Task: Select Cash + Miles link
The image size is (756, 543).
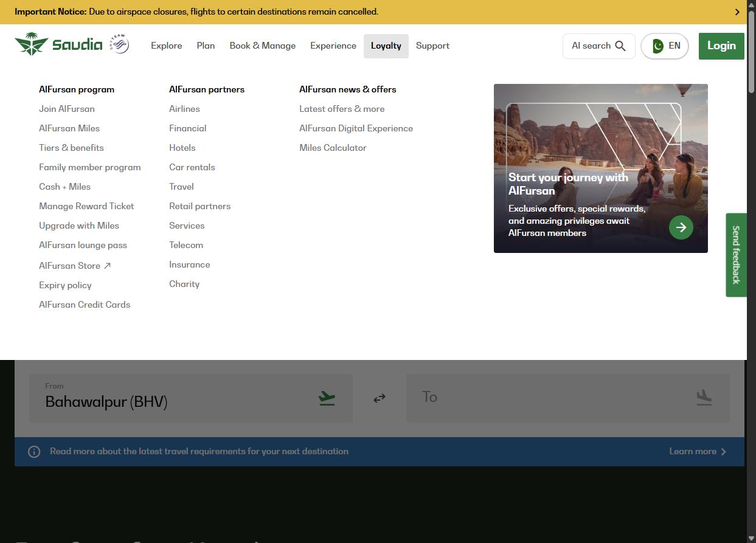Action: pos(64,187)
